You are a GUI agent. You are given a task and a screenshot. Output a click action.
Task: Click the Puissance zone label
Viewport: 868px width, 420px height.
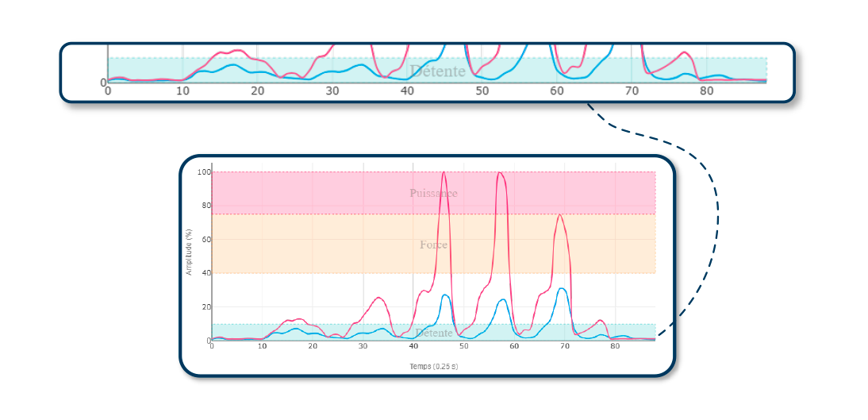(x=433, y=193)
